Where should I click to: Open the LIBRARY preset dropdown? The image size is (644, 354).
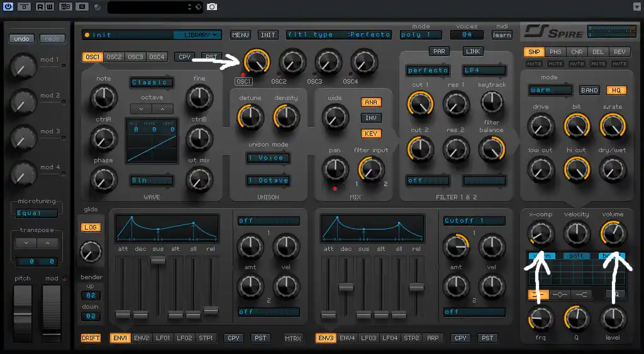coord(197,35)
